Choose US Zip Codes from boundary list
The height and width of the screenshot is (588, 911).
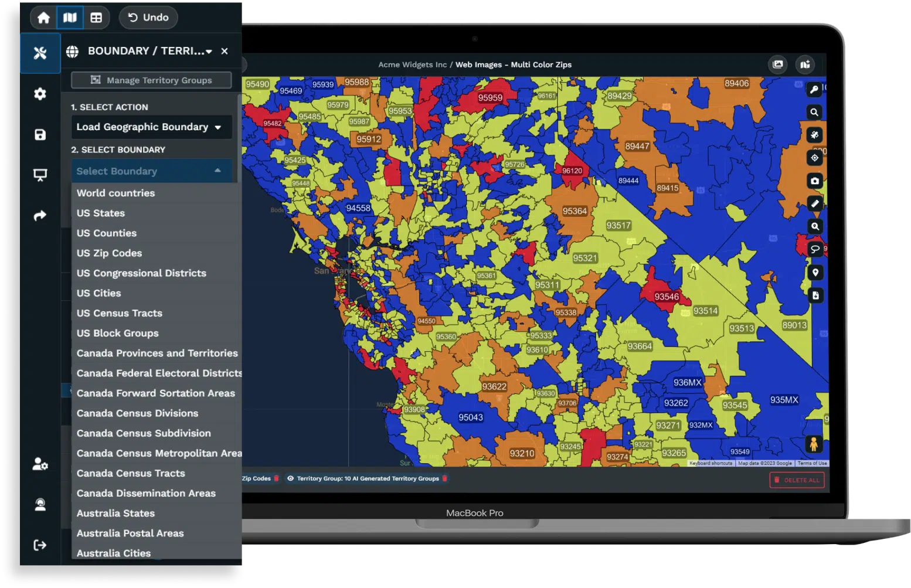(x=109, y=253)
